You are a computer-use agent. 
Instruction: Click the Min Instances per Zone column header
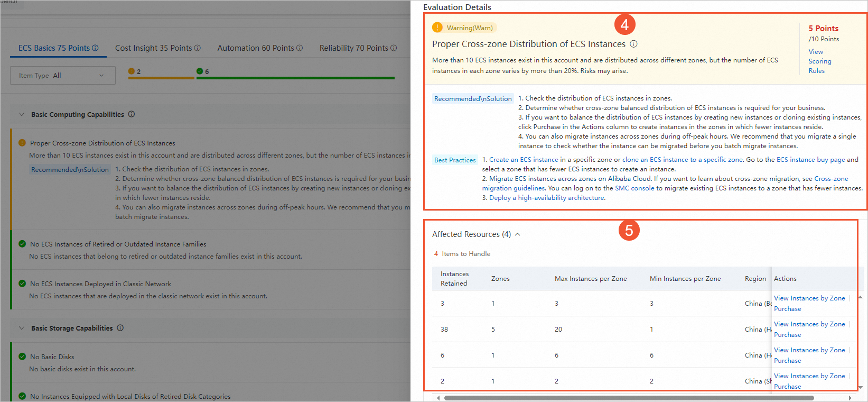(x=685, y=279)
